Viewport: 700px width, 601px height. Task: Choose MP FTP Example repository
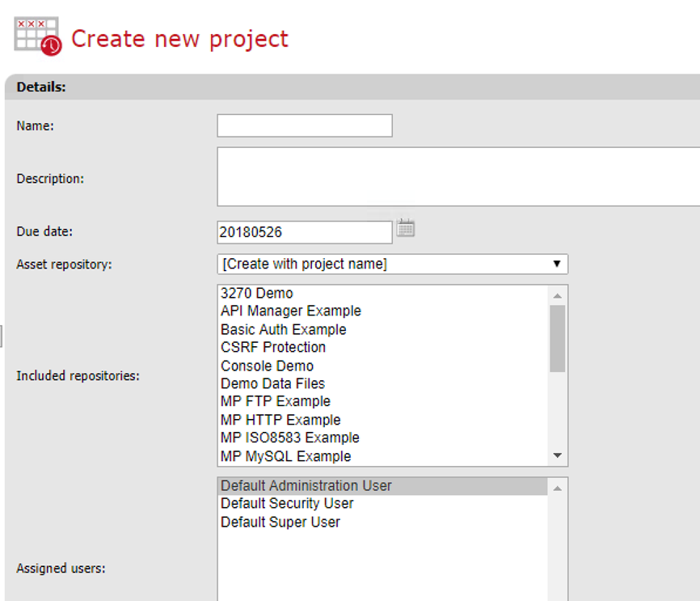(276, 401)
